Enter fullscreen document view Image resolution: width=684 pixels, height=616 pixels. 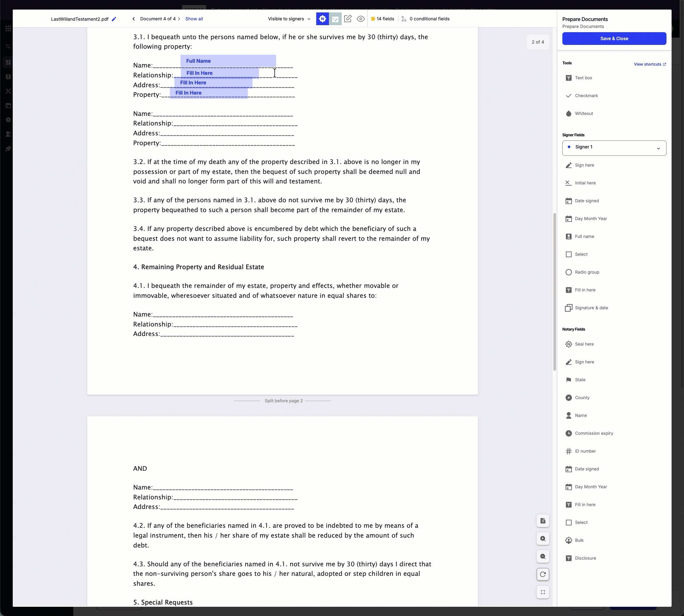543,592
